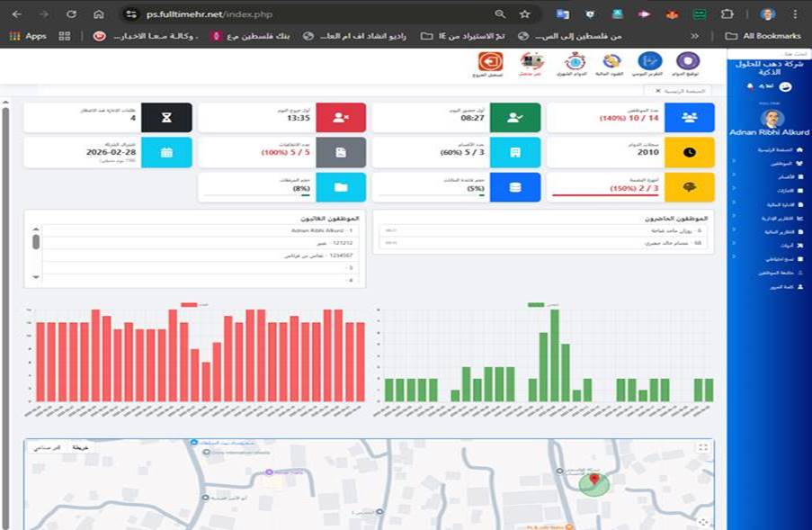
Task: Click the absent employees list scrollbar down arrow
Action: point(36,278)
